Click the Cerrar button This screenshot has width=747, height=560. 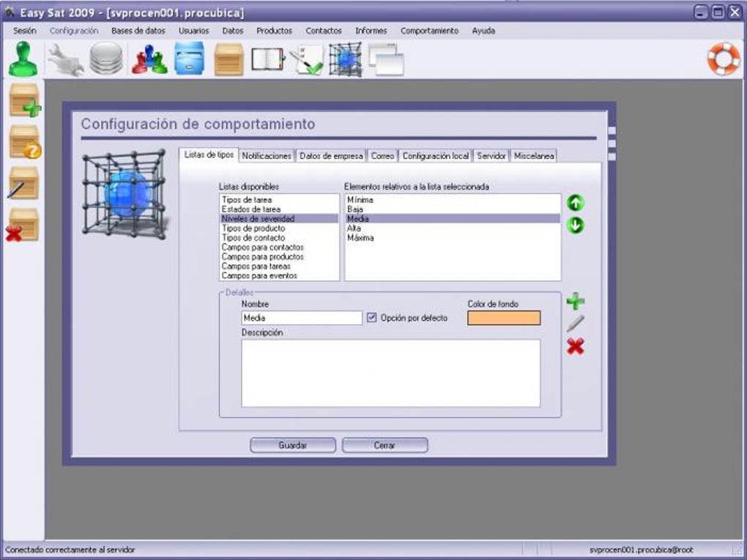click(x=384, y=445)
